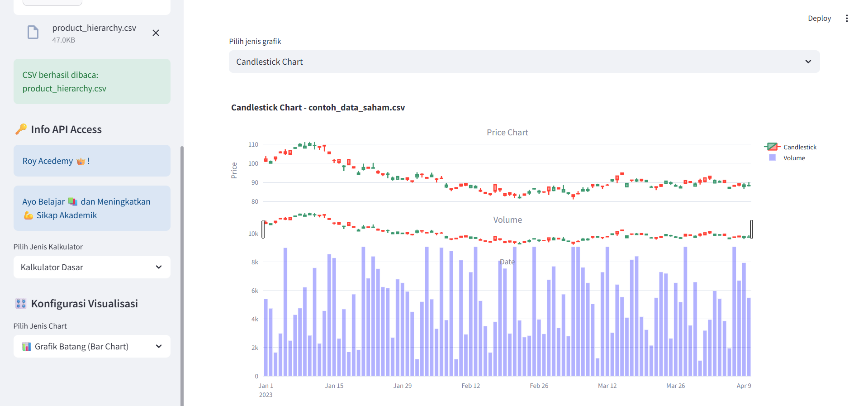
Task: Click the Deploy button
Action: point(819,19)
